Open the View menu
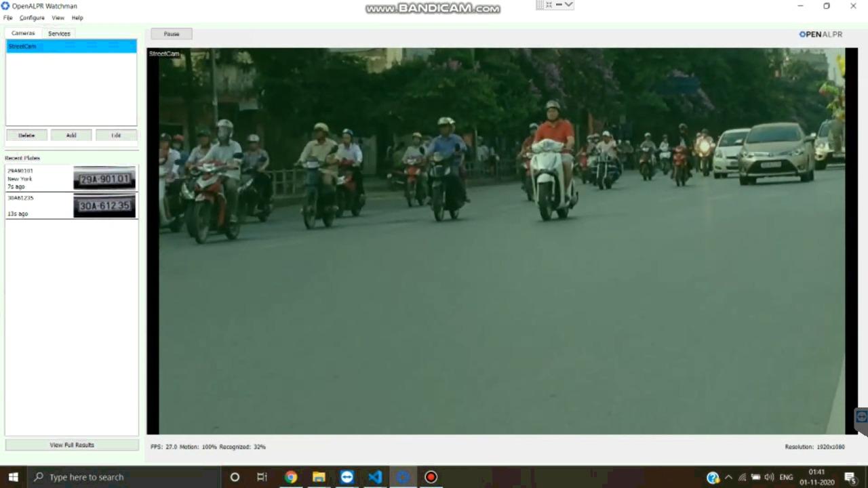The height and width of the screenshot is (488, 868). 58,18
